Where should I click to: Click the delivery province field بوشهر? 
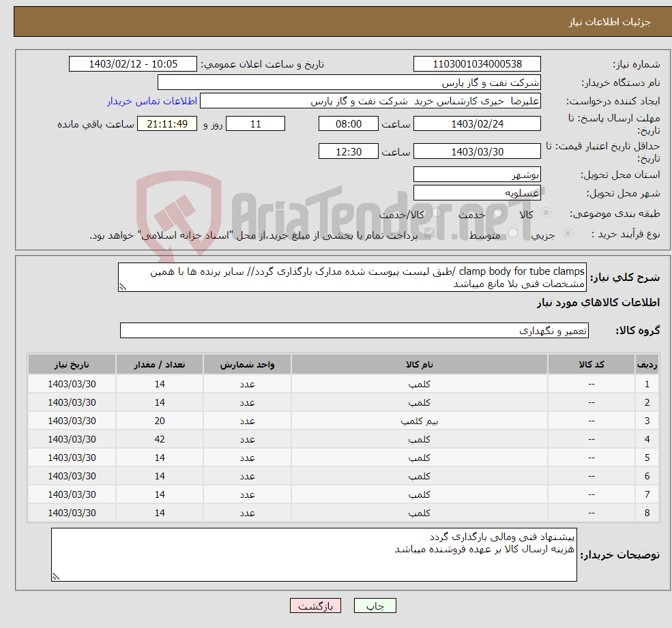point(477,175)
